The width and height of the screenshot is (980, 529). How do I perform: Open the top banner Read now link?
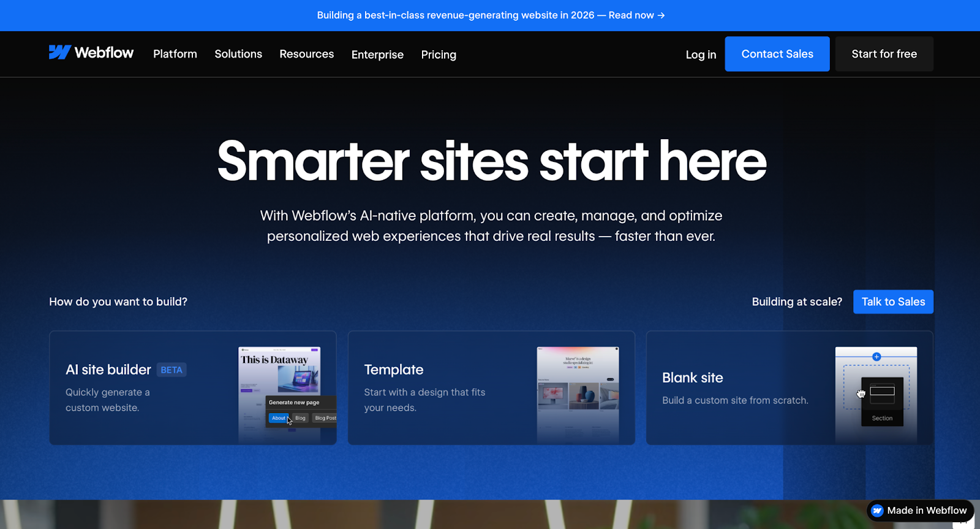[x=636, y=15]
